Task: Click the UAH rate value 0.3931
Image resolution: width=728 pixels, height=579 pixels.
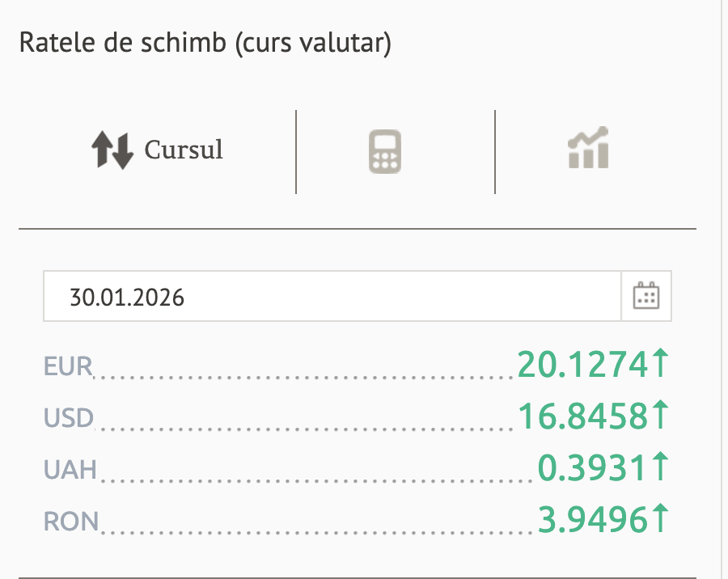Action: [x=593, y=467]
